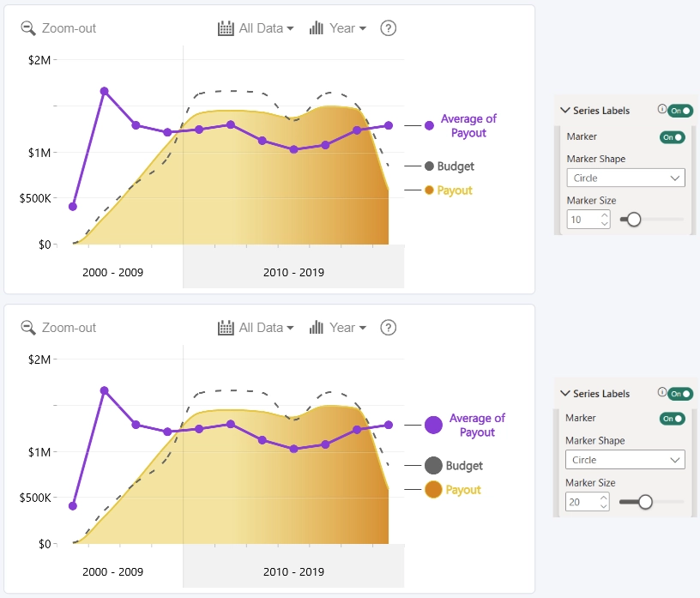700x598 pixels.
Task: Click the large purple Average of Payout marker
Action: [x=433, y=425]
